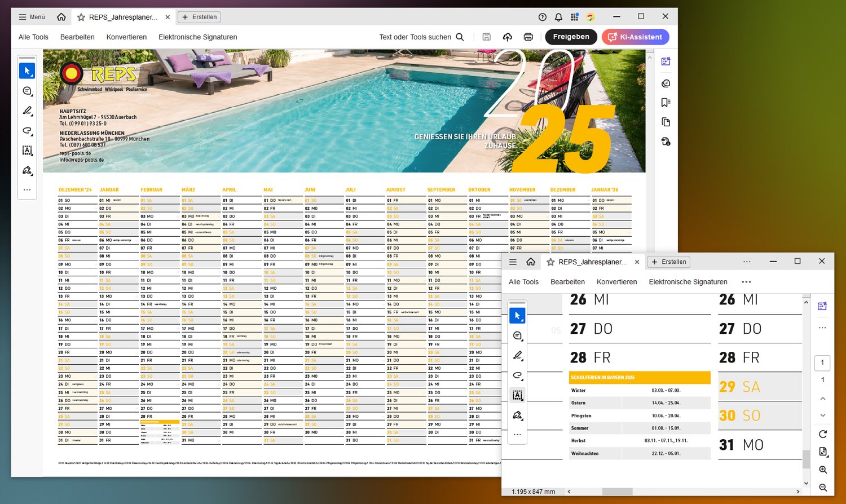Click the small window's horizontal scrollbar thumb
Viewport: 846px width, 504px height.
[617, 492]
